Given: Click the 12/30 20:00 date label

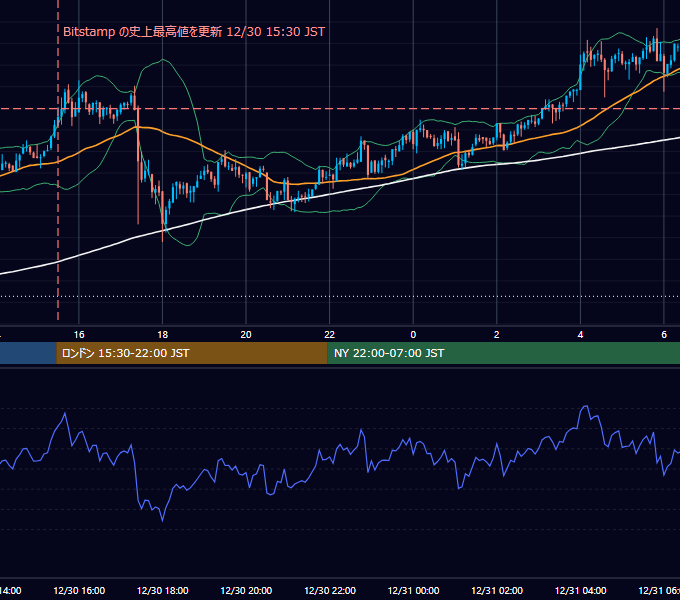Looking at the screenshot, I should click(x=246, y=590).
